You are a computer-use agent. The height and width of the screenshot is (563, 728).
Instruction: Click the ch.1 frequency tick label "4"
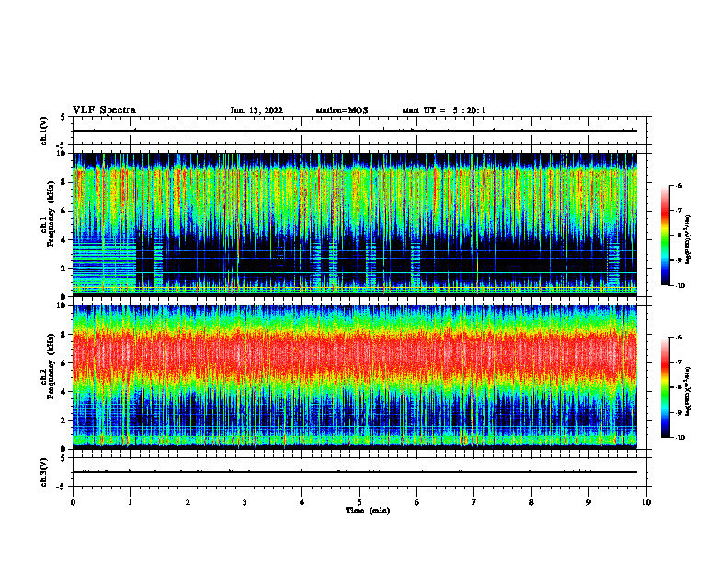(63, 240)
